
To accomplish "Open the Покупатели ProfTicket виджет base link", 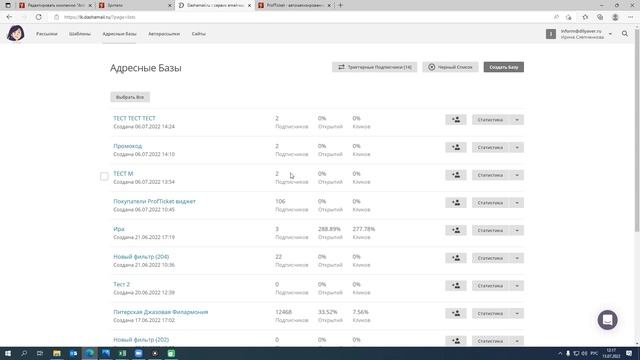I will coord(154,201).
